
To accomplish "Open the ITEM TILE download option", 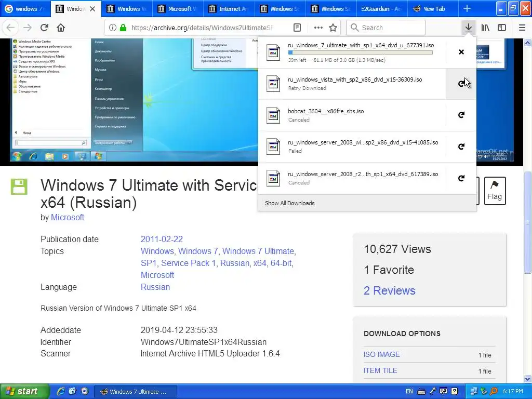I will tap(380, 370).
